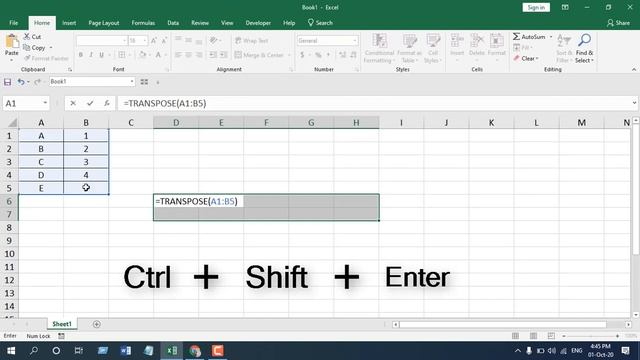Click the Share button
This screenshot has height=360, width=640.
pyautogui.click(x=618, y=23)
